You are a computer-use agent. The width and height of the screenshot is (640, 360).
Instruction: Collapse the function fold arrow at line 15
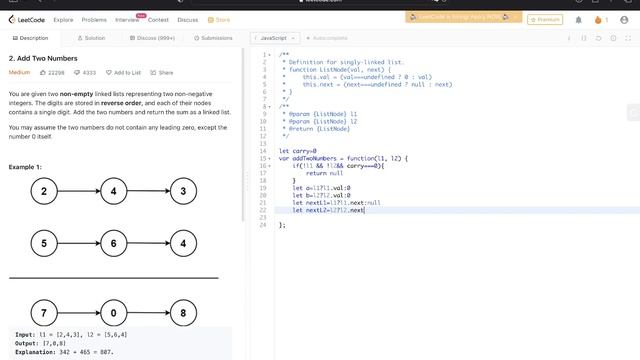(x=269, y=159)
